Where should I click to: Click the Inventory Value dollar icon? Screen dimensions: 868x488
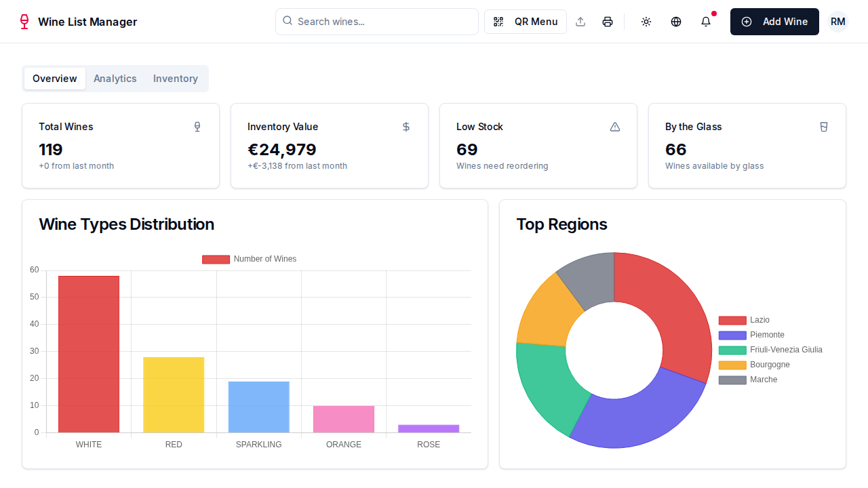(406, 127)
